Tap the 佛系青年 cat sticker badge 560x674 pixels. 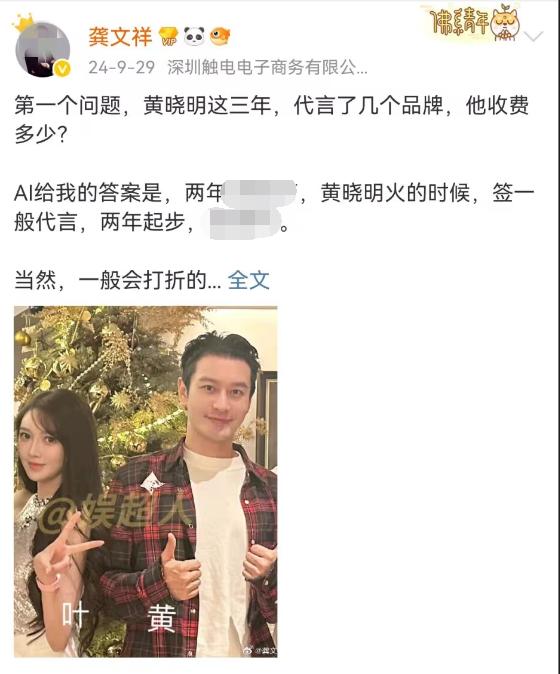(x=475, y=22)
